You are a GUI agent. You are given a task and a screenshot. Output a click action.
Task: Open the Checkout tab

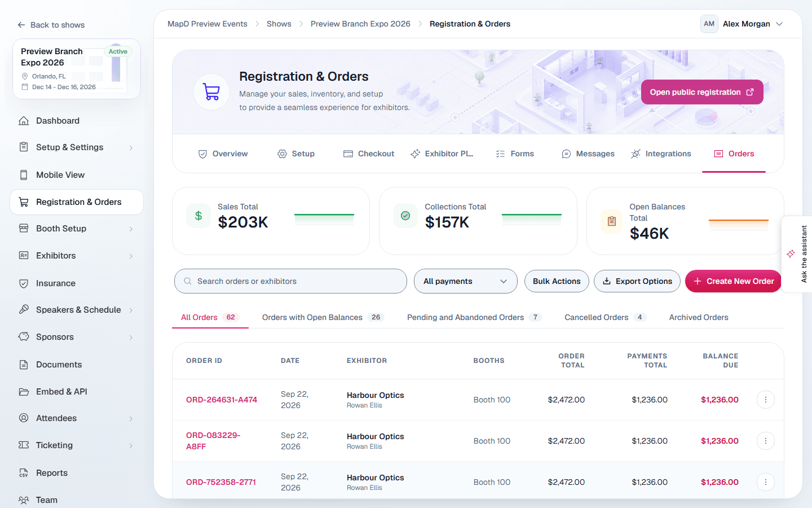369,154
